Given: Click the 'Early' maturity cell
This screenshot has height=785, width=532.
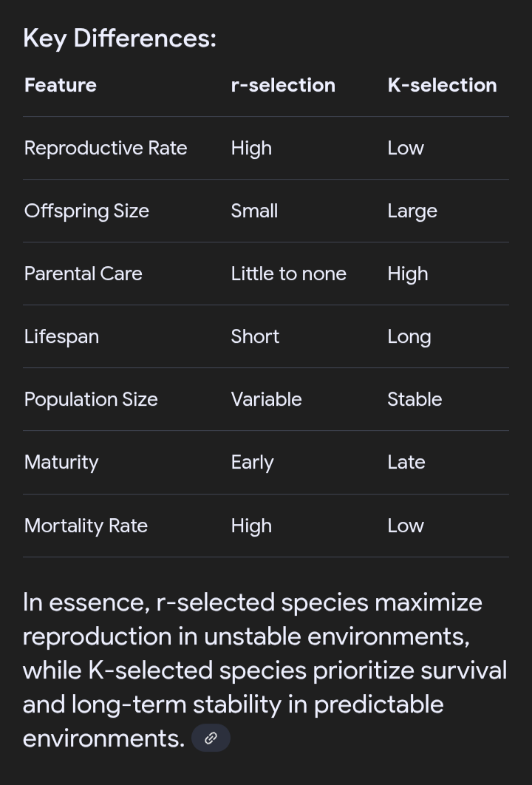Looking at the screenshot, I should pos(252,462).
